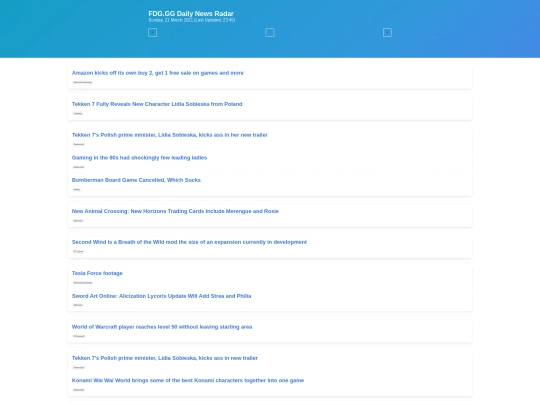This screenshot has width=540, height=405.
Task: Read 'Gaming in the 80s had shockingly few leading ladies'
Action: tap(139, 158)
